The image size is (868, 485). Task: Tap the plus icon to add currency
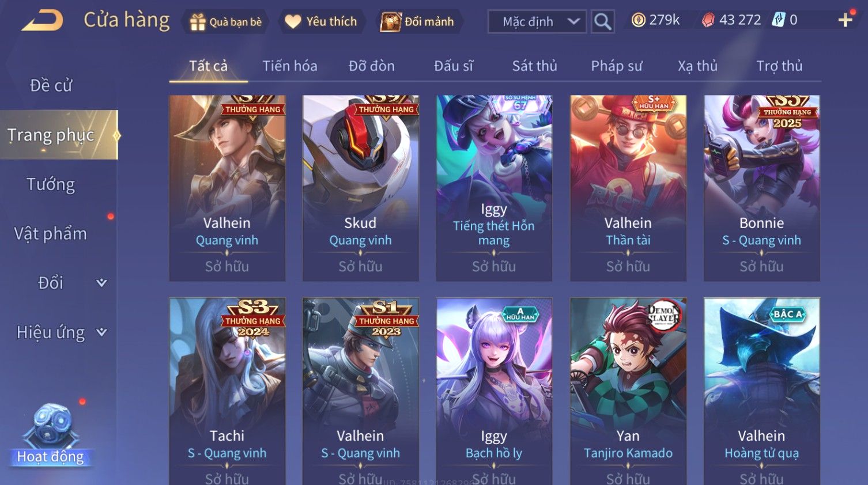point(846,20)
